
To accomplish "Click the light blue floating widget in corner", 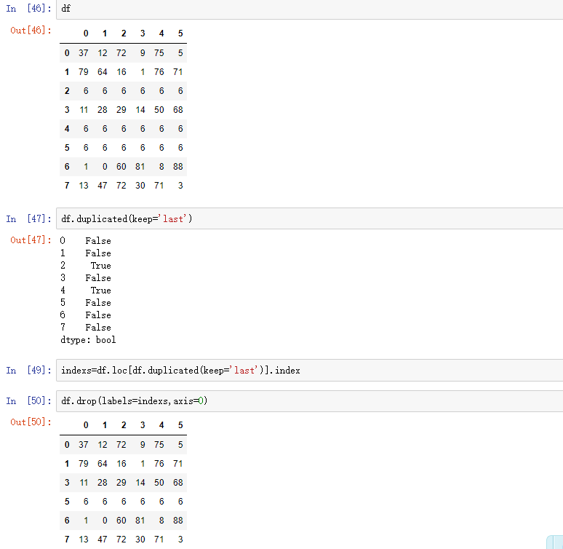I will point(555,542).
